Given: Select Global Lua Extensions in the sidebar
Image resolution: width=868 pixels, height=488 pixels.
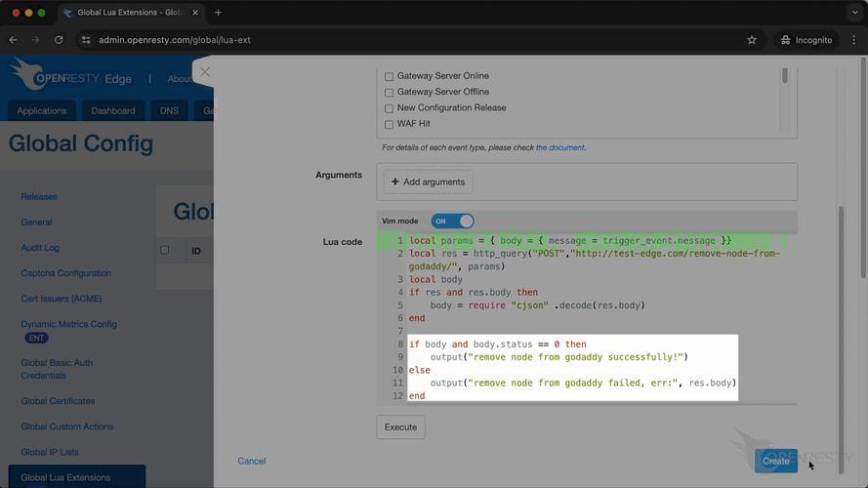Looking at the screenshot, I should tap(77, 477).
